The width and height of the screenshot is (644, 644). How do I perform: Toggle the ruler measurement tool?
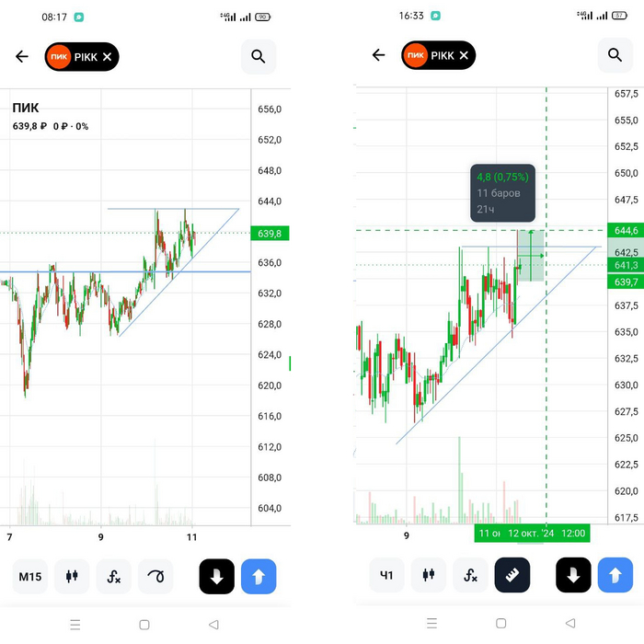coord(512,576)
